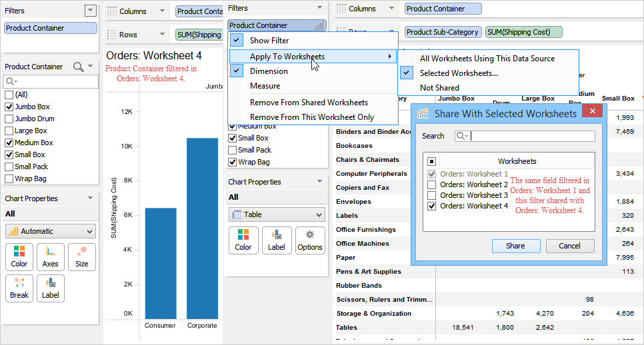Uncheck Wrap Bag in the middle filter list
Image resolution: width=644 pixels, height=345 pixels.
point(232,162)
